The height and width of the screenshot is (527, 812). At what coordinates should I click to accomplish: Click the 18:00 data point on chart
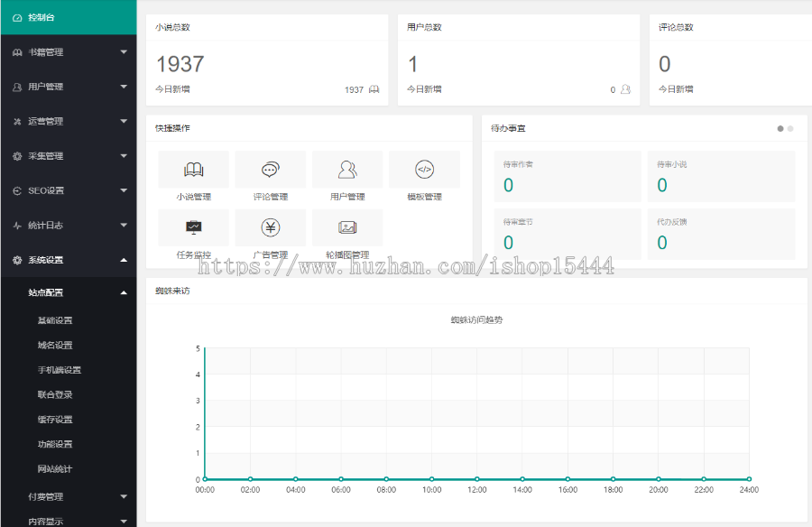tap(614, 479)
